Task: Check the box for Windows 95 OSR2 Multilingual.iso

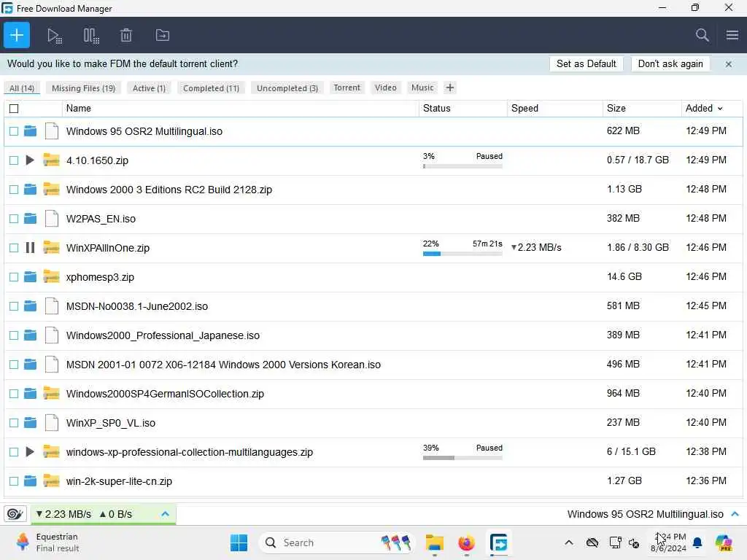Action: pos(14,131)
